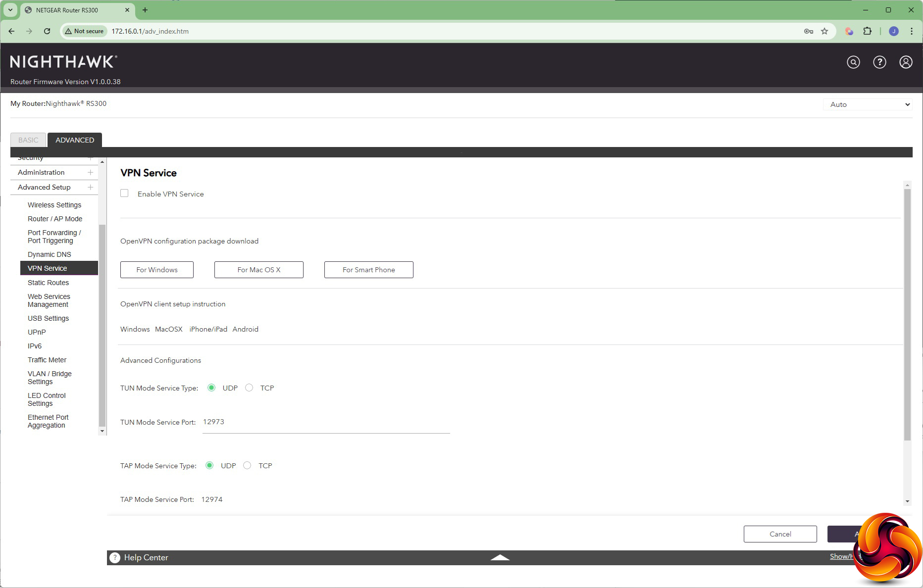Close the NETGEAR Router RS300 tab
The height and width of the screenshot is (588, 923).
click(127, 10)
